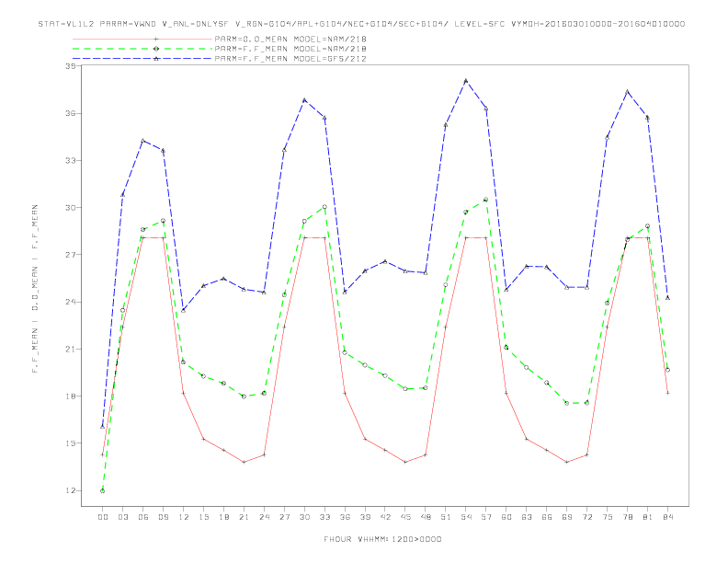Click the blue dashed legend line sample
This screenshot has height=563, width=728.
(x=142, y=59)
